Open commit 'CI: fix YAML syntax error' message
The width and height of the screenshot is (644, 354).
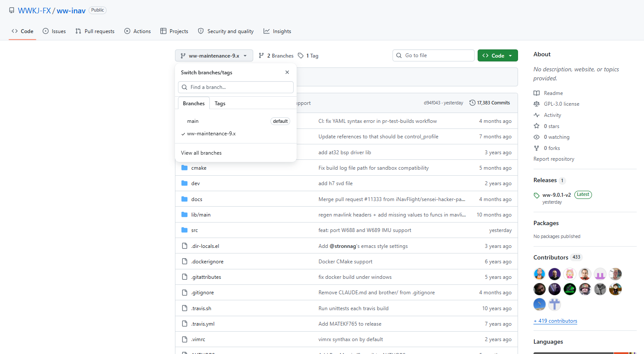377,121
